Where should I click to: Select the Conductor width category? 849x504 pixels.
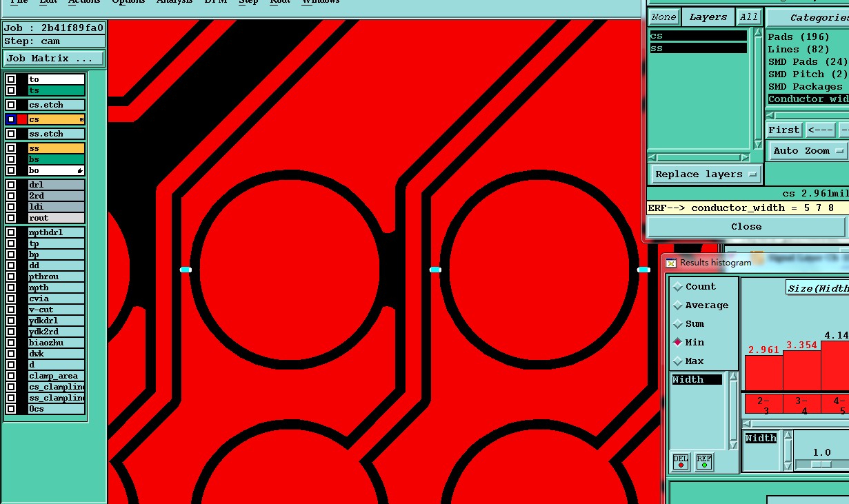point(808,99)
